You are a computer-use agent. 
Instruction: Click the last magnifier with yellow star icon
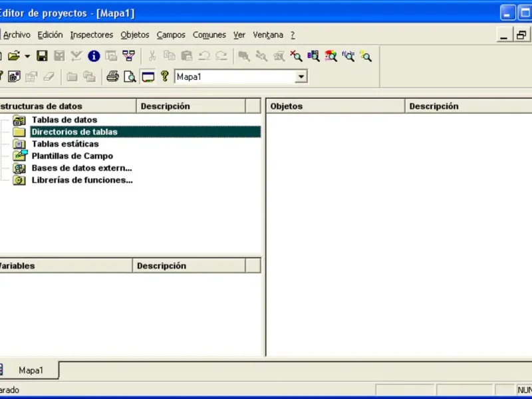click(x=366, y=56)
